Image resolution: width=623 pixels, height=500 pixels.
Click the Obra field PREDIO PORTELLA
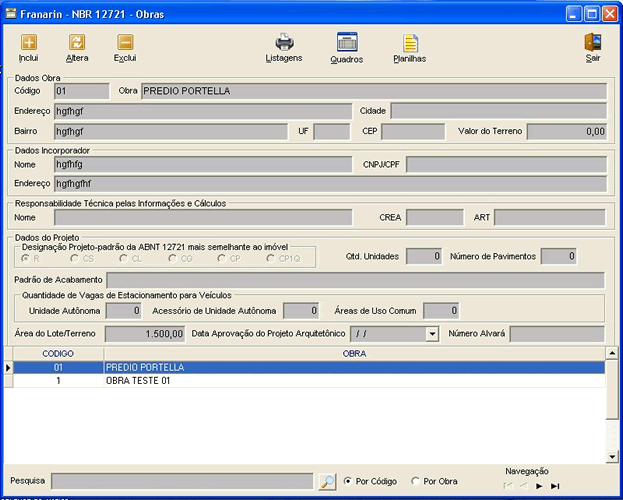pyautogui.click(x=374, y=91)
